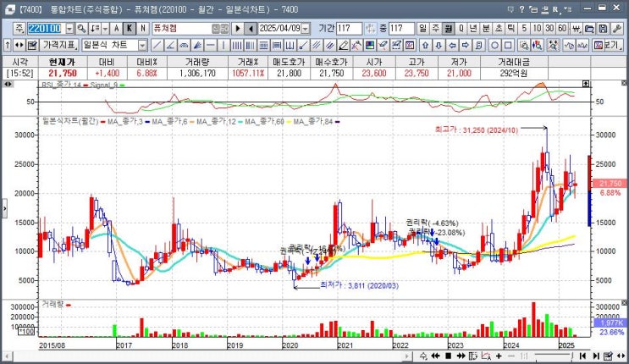Select the Q quarterly period button
The height and width of the screenshot is (364, 629).
click(461, 29)
